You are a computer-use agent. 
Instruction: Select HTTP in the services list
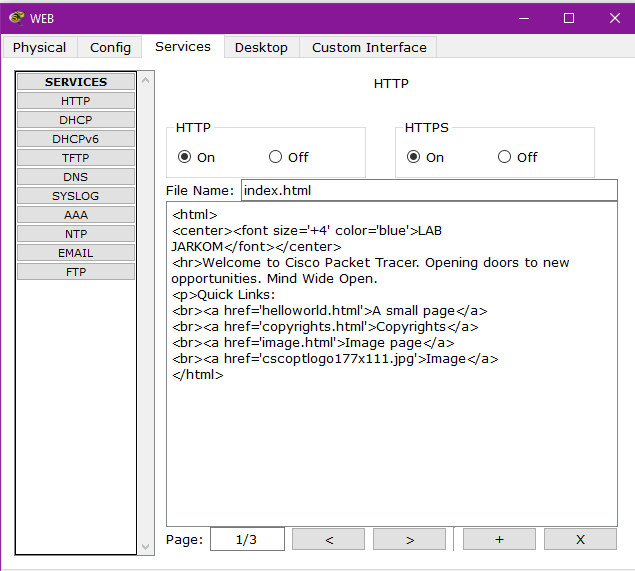(76, 101)
